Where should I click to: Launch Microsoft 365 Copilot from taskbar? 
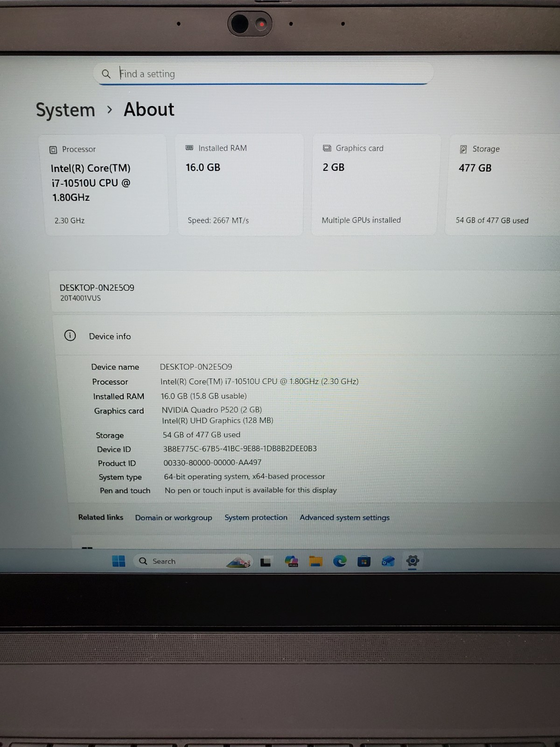click(292, 561)
